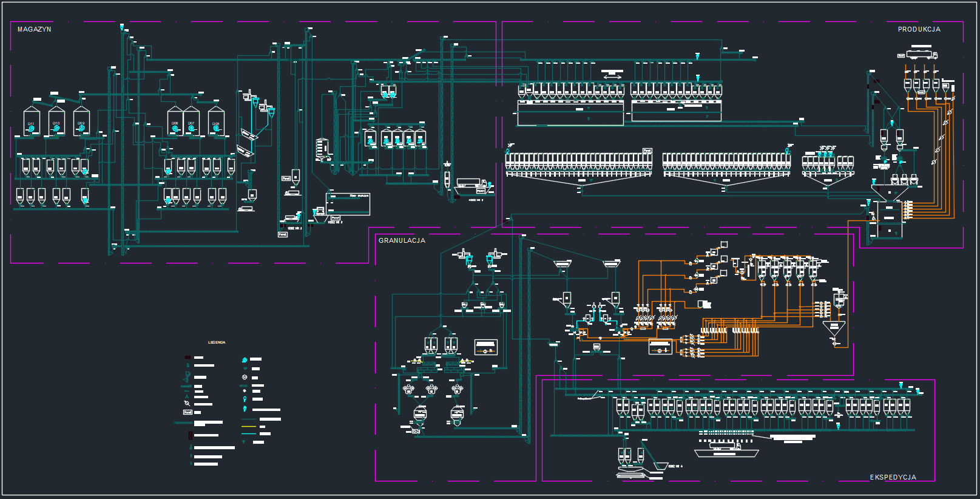Viewport: 980px width, 499px height.
Task: Select the KOSZ NR 3 label
Action: pyautogui.click(x=476, y=199)
